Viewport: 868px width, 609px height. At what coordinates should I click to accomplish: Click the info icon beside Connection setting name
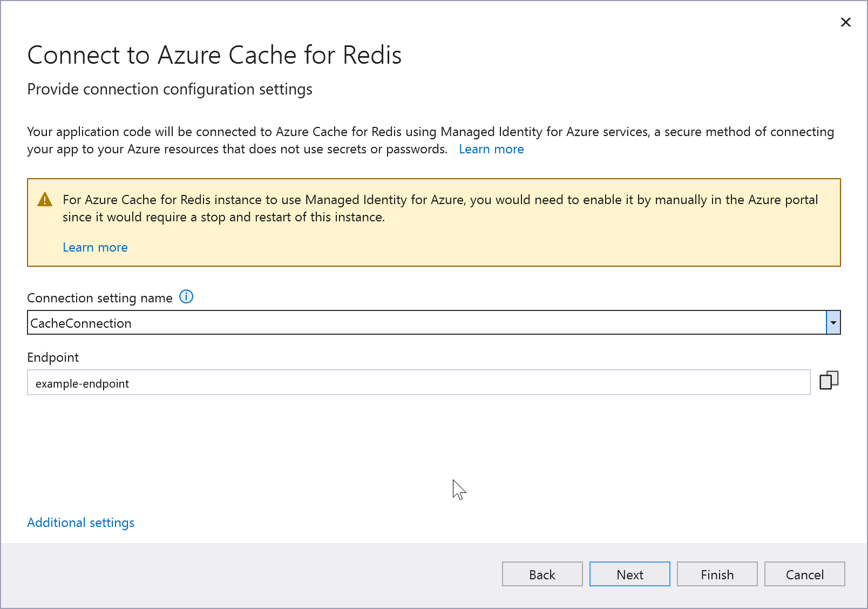tap(186, 297)
